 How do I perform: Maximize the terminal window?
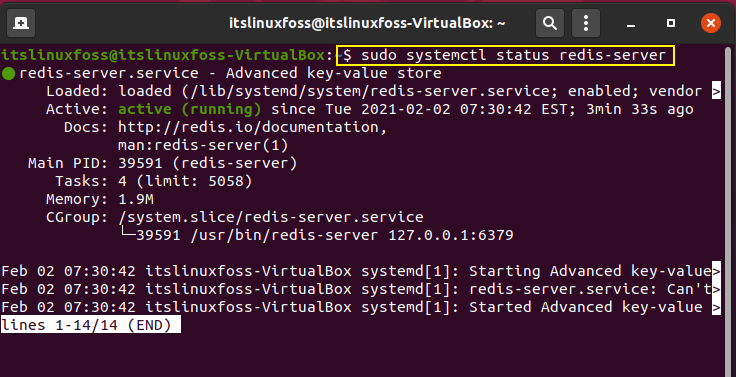(671, 23)
